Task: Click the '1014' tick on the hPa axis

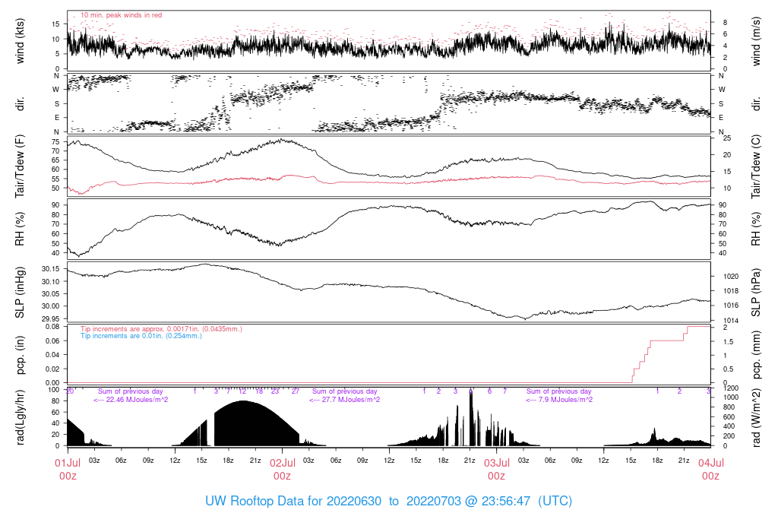Action: pos(732,321)
